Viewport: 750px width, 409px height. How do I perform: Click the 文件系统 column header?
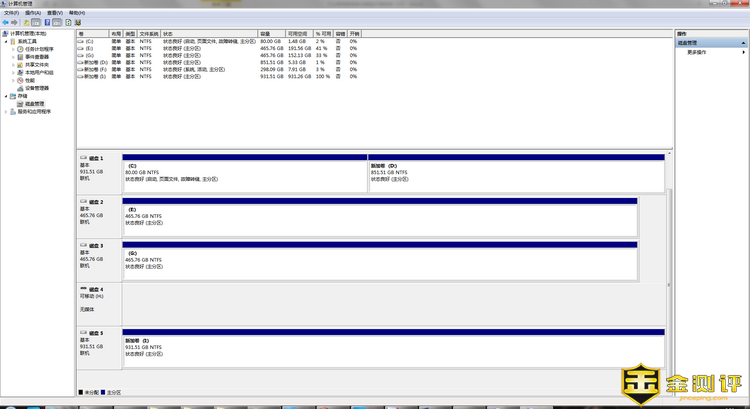(x=148, y=33)
